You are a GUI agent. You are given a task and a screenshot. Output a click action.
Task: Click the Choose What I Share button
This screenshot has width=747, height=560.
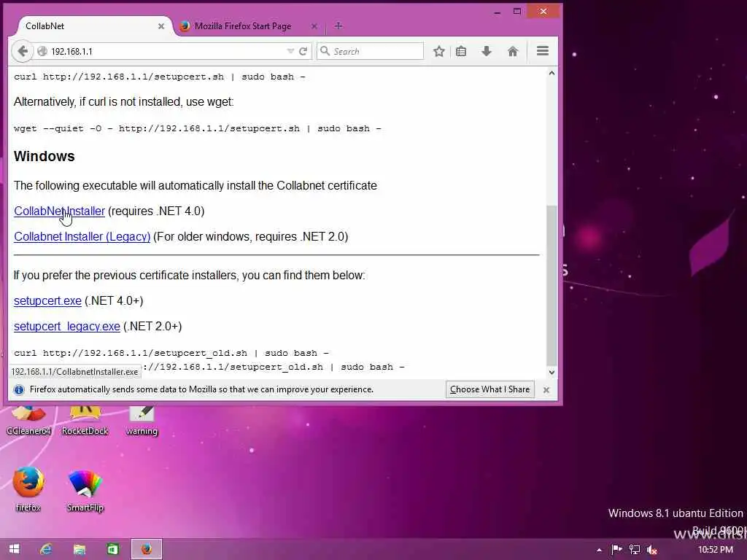[489, 389]
